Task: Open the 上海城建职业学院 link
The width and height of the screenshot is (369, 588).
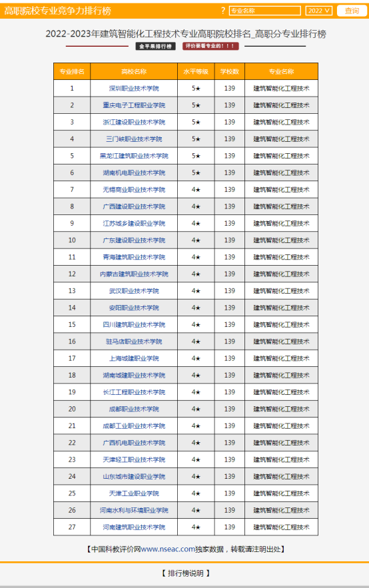Action: (x=134, y=358)
